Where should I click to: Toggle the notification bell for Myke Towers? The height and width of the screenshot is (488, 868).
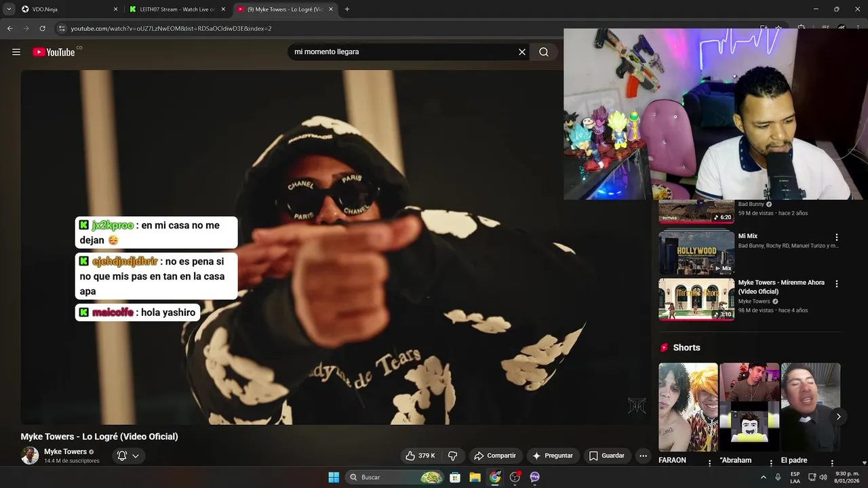pyautogui.click(x=122, y=455)
